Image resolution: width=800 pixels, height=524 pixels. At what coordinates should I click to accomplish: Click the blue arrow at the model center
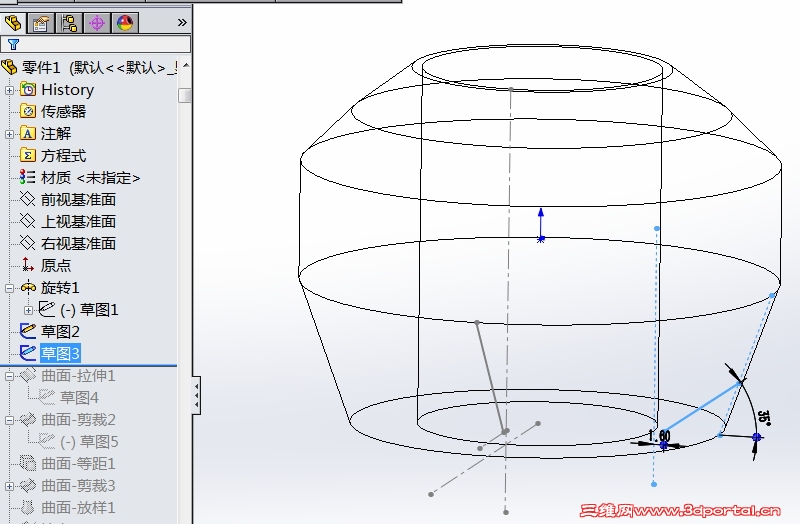tap(541, 225)
